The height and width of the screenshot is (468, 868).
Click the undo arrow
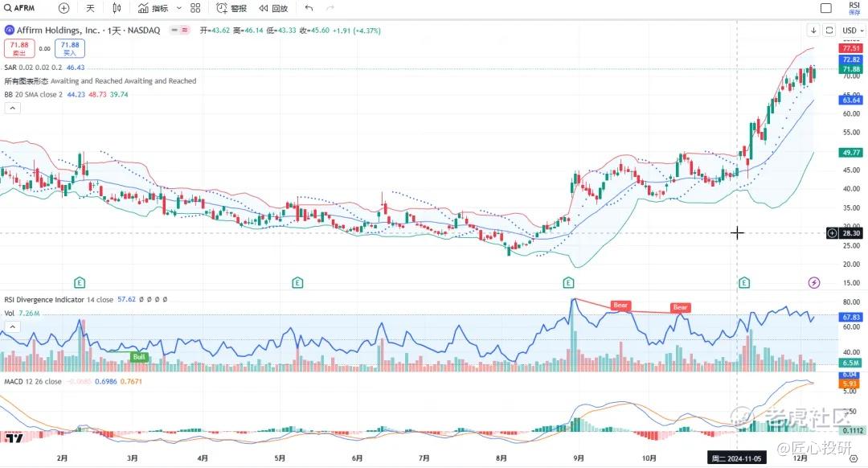[x=309, y=8]
